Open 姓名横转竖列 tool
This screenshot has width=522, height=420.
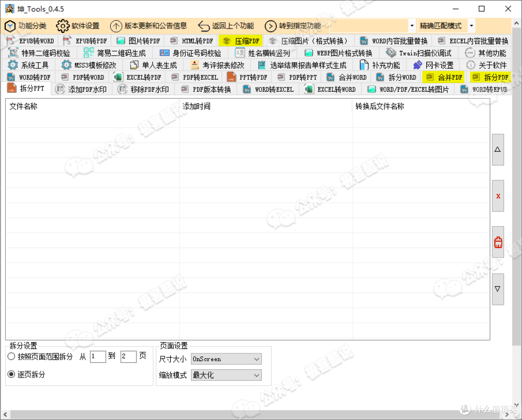click(262, 53)
